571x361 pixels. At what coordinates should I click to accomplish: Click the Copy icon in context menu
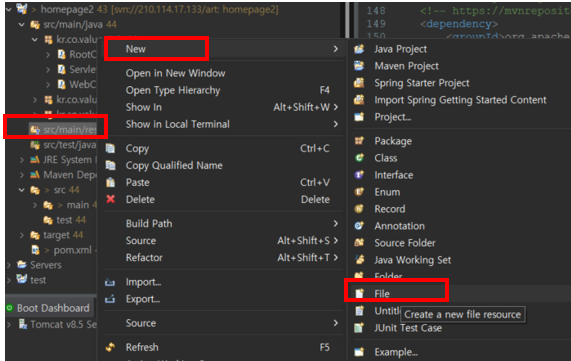tap(110, 148)
